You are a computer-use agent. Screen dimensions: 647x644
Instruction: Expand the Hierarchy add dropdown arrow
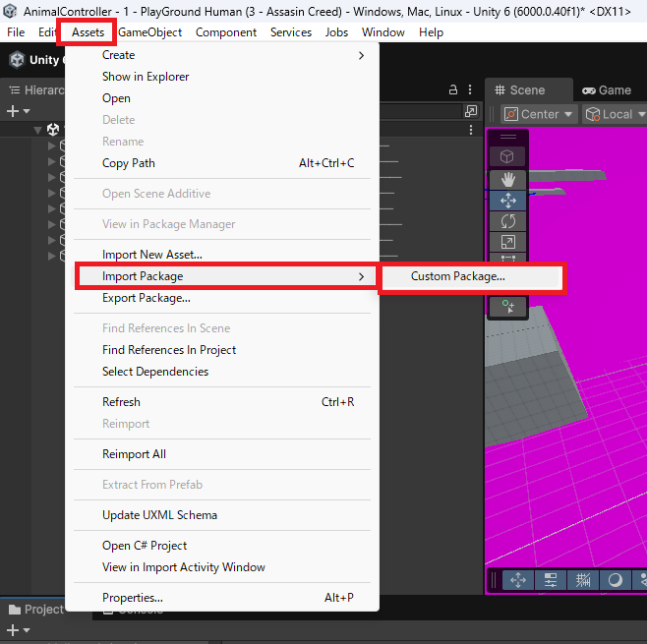[x=27, y=111]
